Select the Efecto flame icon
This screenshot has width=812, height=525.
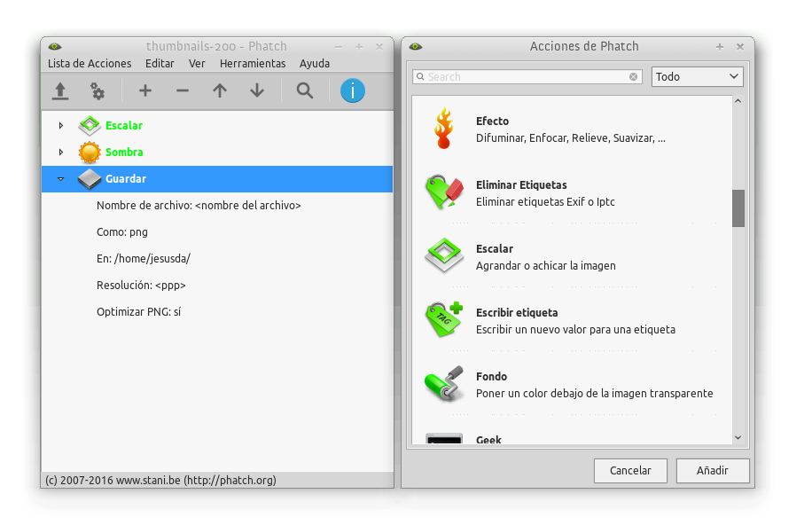pyautogui.click(x=444, y=128)
